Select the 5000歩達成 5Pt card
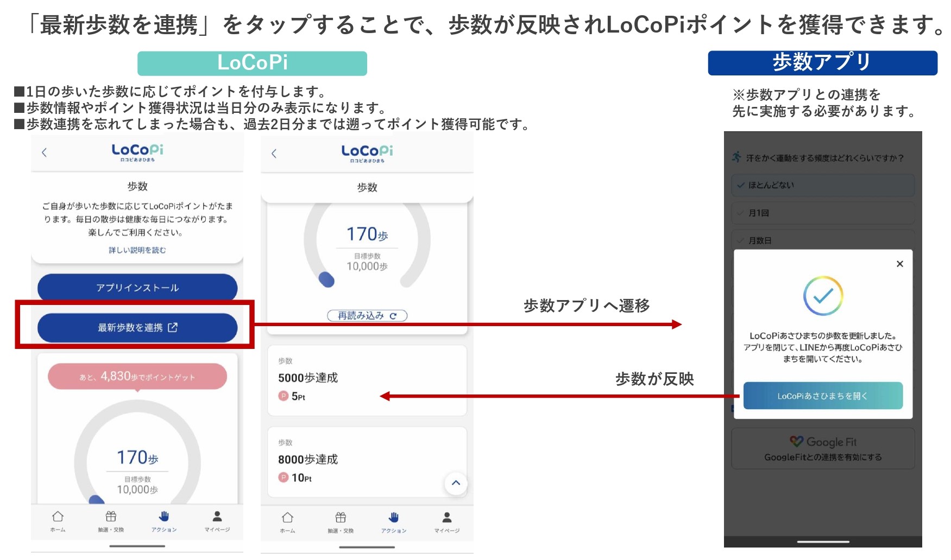951x560 pixels. point(367,381)
